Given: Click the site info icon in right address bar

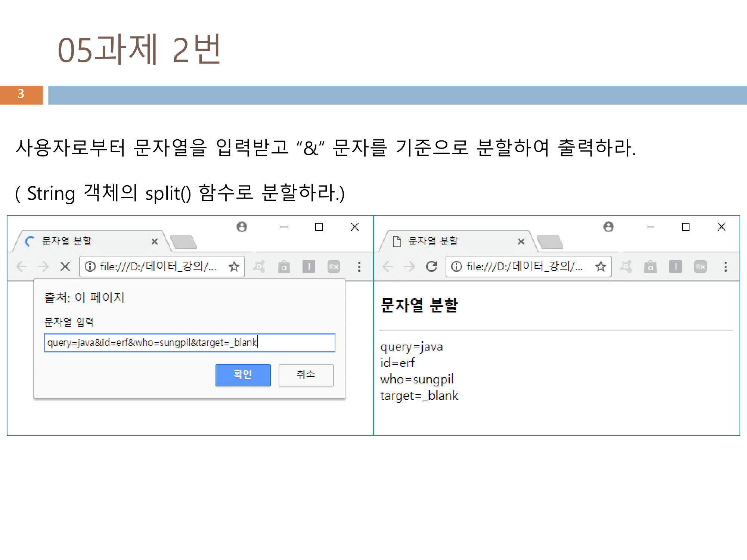Looking at the screenshot, I should (x=456, y=267).
